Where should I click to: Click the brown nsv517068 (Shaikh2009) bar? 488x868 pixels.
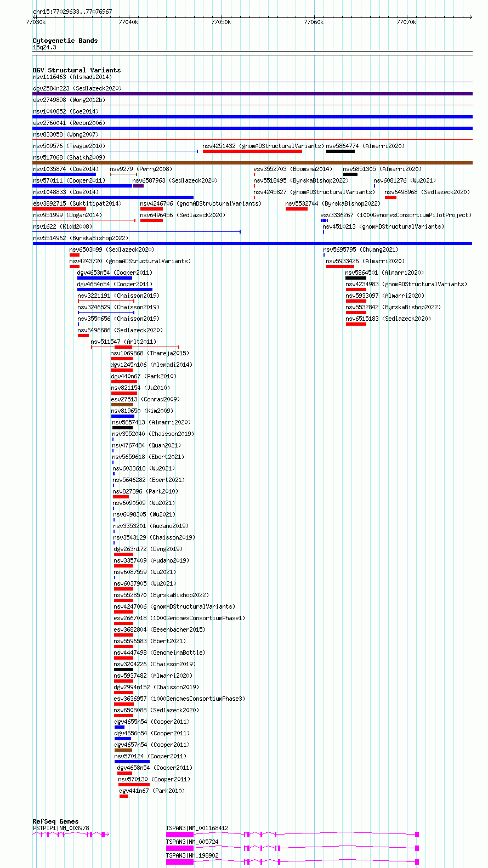(252, 163)
